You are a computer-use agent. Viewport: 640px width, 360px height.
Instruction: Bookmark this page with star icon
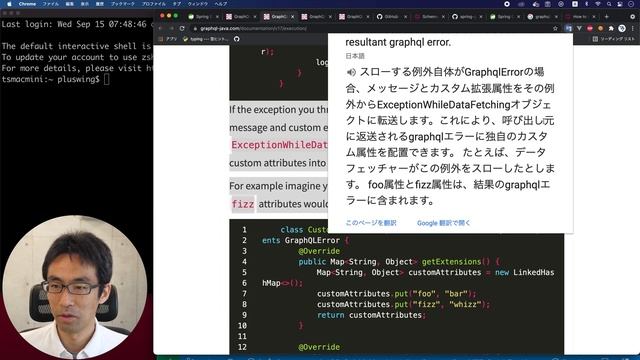click(555, 29)
